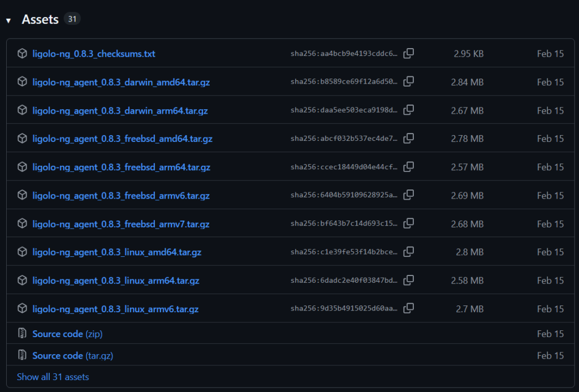Download Source code (tar.gz)

pos(73,355)
